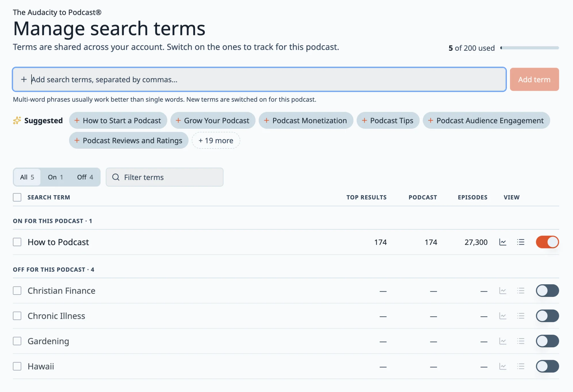Click the Add term button
Image resolution: width=573 pixels, height=392 pixels.
(534, 79)
